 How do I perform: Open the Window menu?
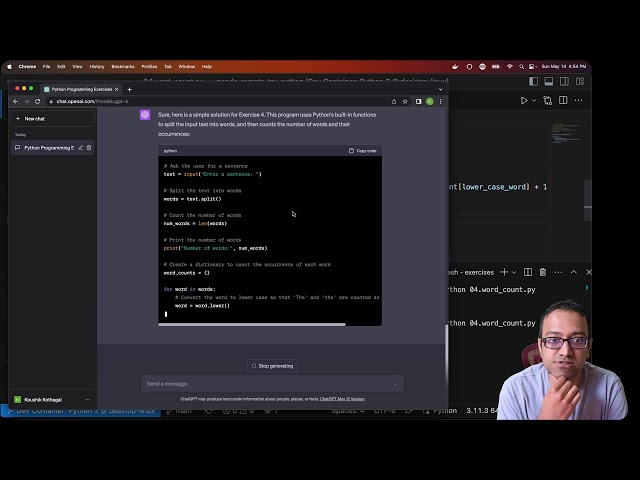pos(187,67)
